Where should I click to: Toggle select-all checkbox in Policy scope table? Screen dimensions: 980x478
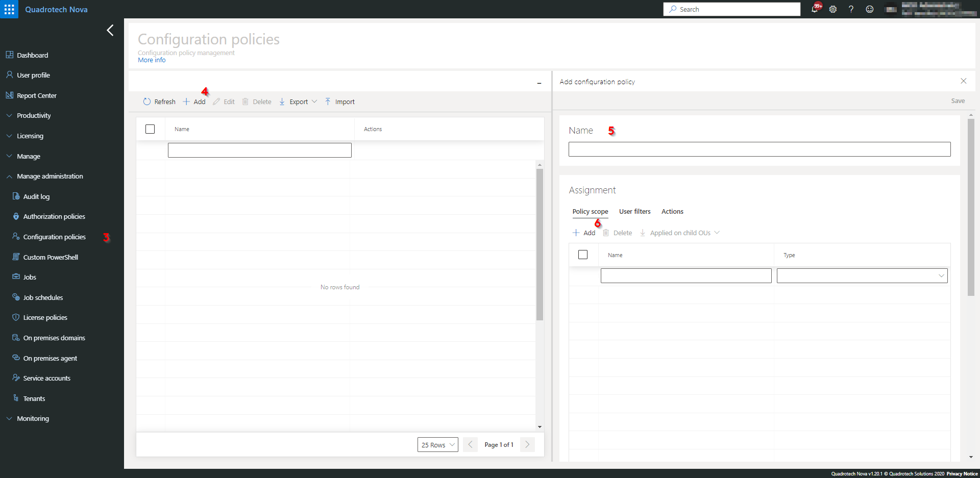[583, 255]
